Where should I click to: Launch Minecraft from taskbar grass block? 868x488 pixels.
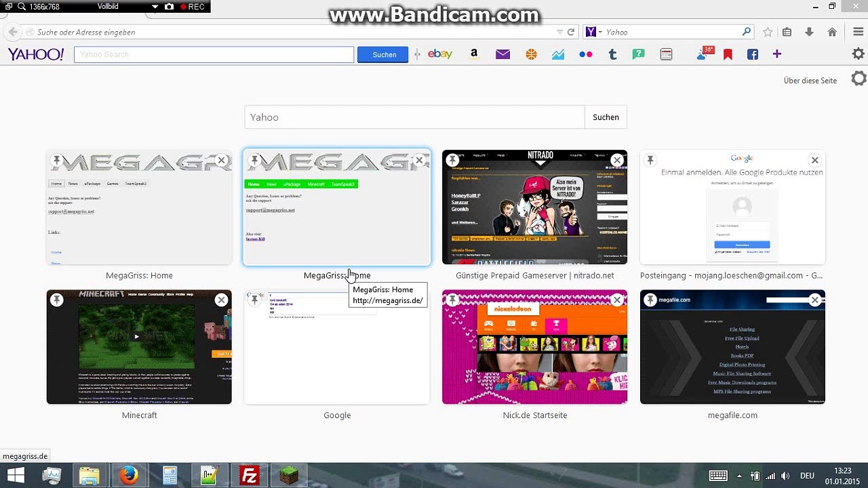(x=290, y=476)
